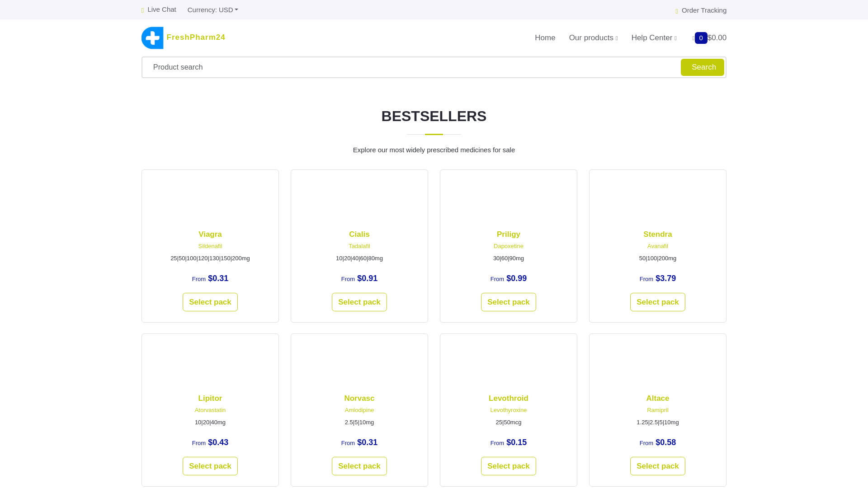Open the Lipitor product title
This screenshot has height=488, width=868.
(x=210, y=399)
